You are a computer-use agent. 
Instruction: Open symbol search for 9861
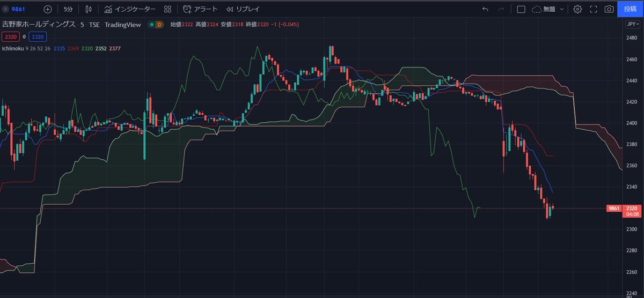(14, 9)
